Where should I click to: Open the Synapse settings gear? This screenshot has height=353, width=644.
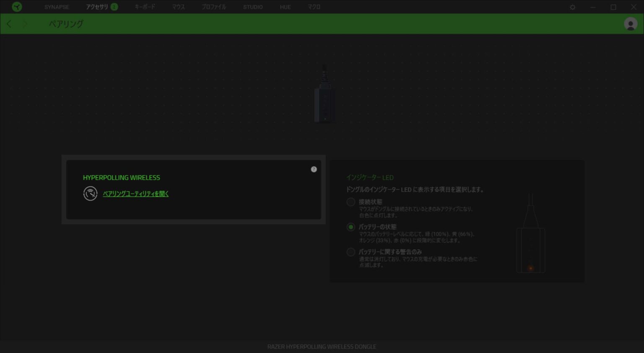(572, 7)
